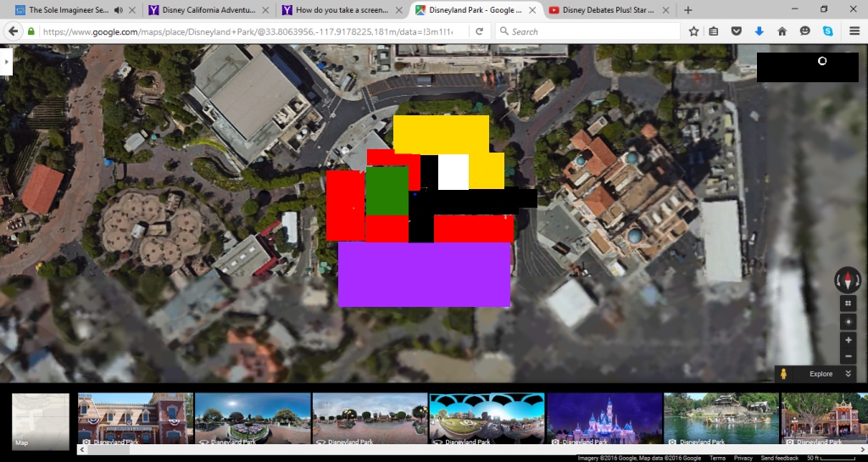Image resolution: width=868 pixels, height=462 pixels.
Task: Reload the current page
Action: [480, 31]
